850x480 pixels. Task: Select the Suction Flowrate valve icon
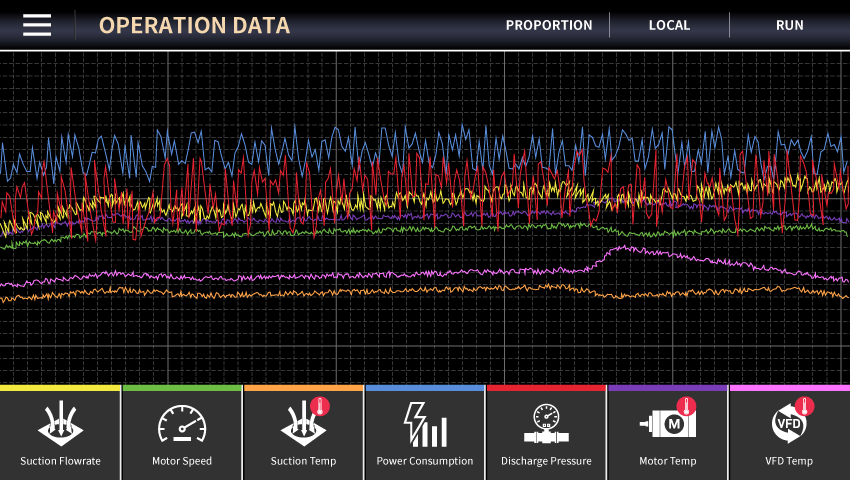[60, 425]
